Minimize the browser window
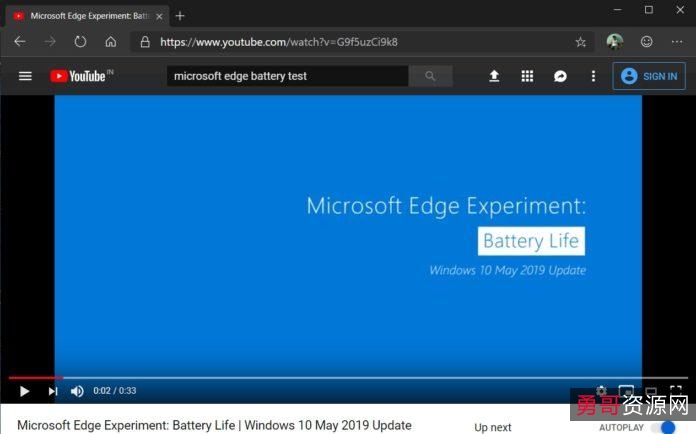 point(617,10)
